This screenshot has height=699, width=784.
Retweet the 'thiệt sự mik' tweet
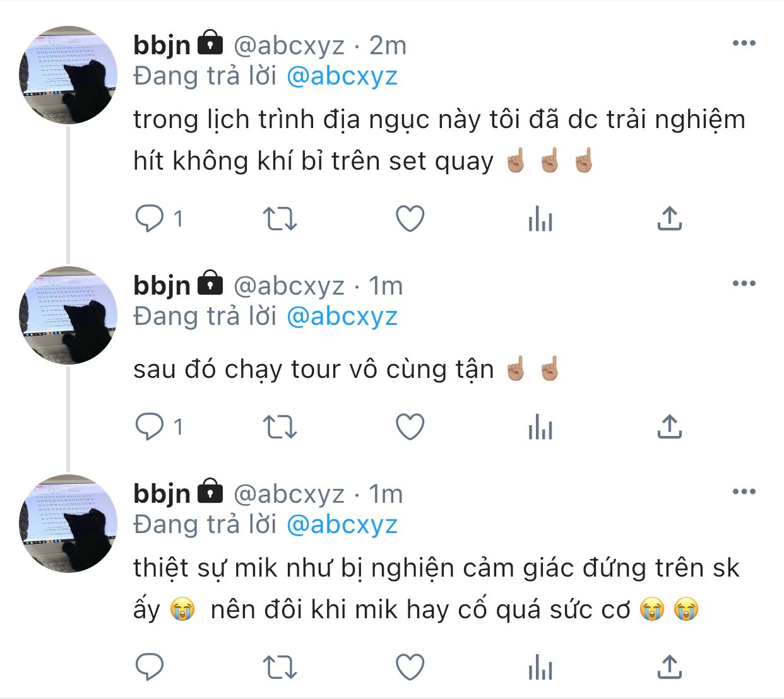tap(279, 667)
